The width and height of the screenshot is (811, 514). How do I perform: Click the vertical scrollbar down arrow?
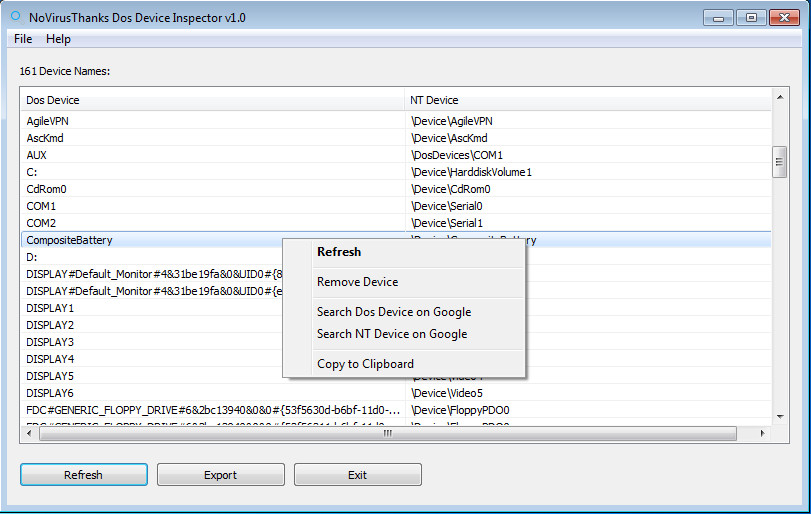(x=780, y=417)
